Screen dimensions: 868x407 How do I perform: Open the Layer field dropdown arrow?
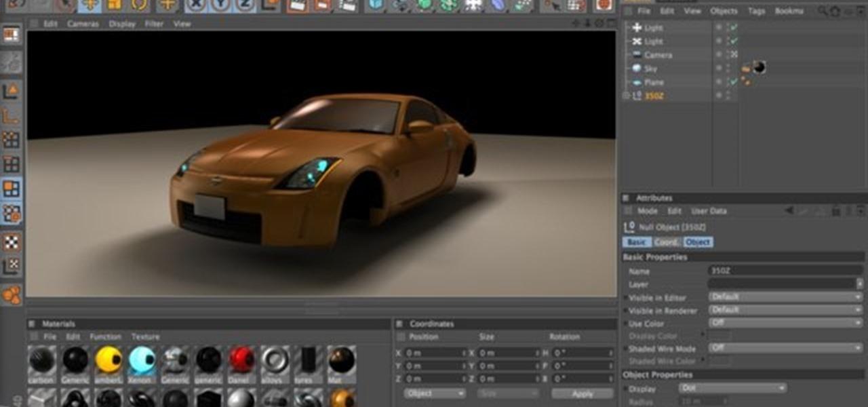[860, 284]
